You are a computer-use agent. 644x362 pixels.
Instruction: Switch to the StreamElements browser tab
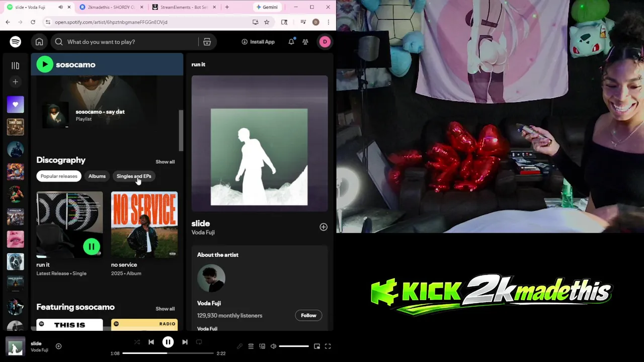[184, 7]
